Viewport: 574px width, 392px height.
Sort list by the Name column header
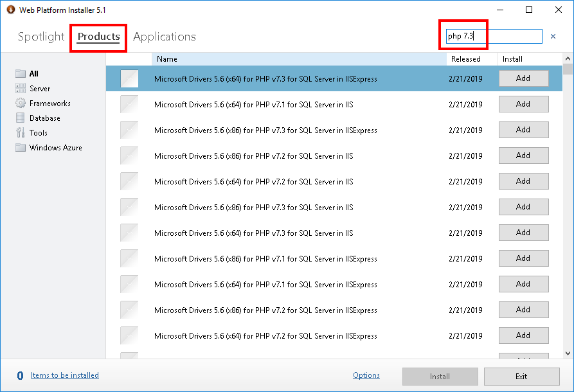[x=299, y=59]
